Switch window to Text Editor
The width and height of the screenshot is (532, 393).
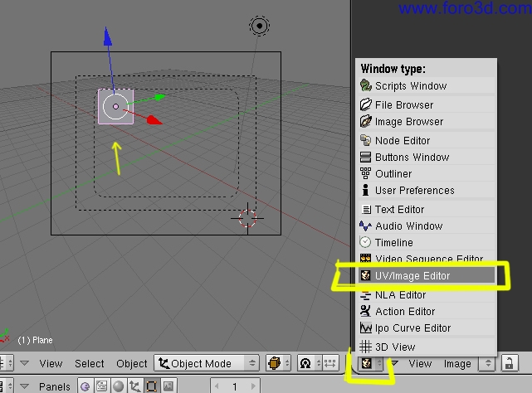point(427,209)
